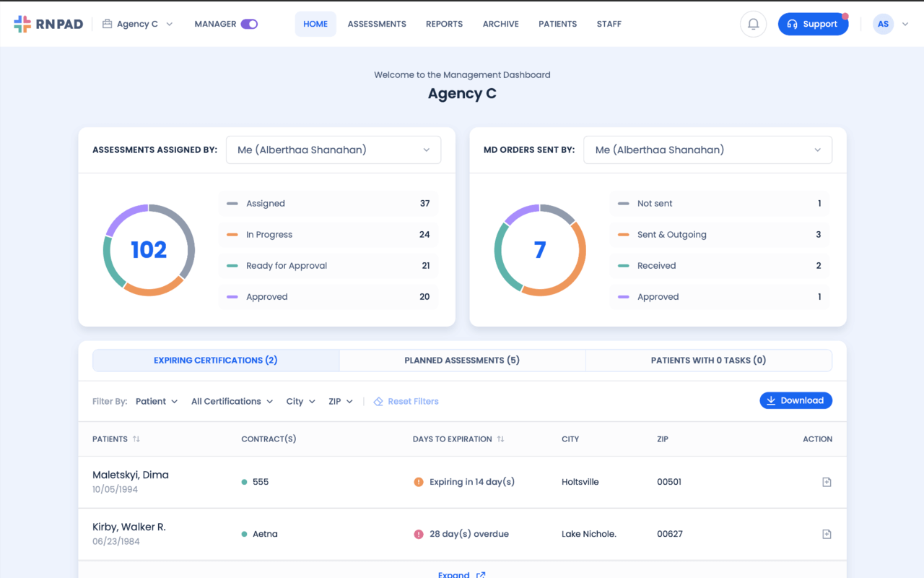Click the Reset Filters icon
The image size is (924, 578).
378,400
